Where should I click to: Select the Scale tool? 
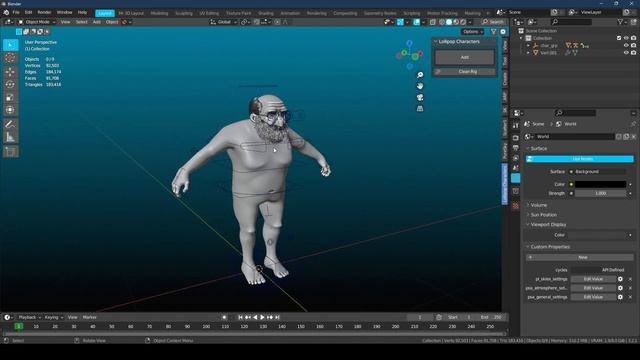(x=11, y=98)
